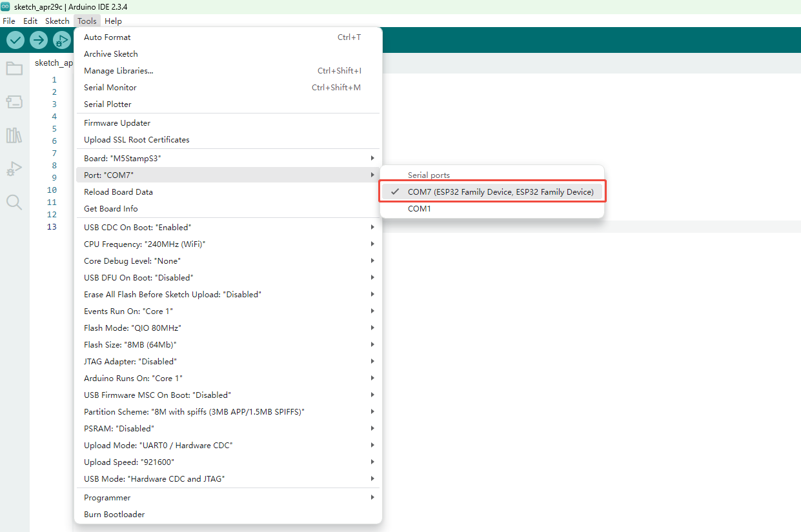Choose Archive Sketch menu entry
This screenshot has height=532, width=801.
click(228, 54)
